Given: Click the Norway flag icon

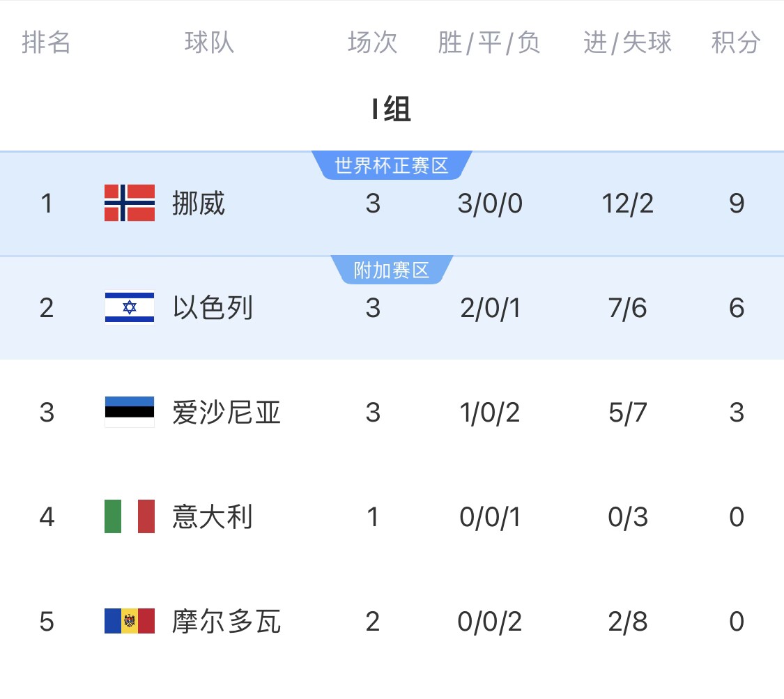Looking at the screenshot, I should point(130,203).
